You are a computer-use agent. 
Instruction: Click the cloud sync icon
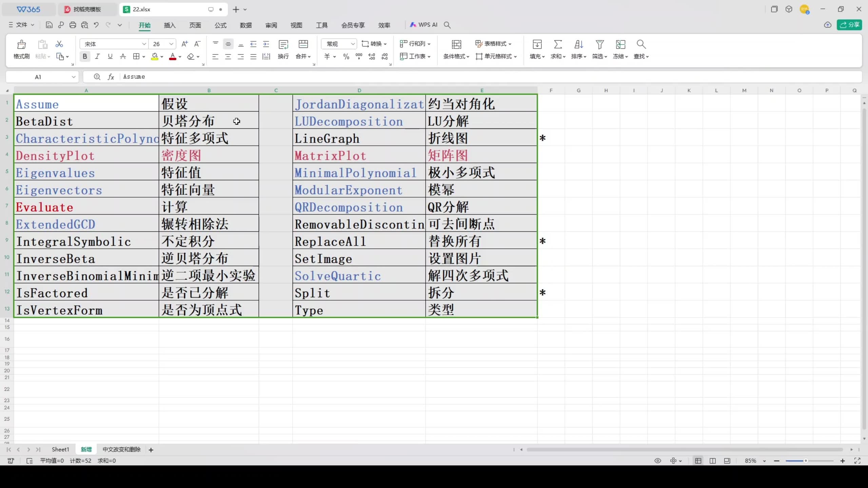828,25
